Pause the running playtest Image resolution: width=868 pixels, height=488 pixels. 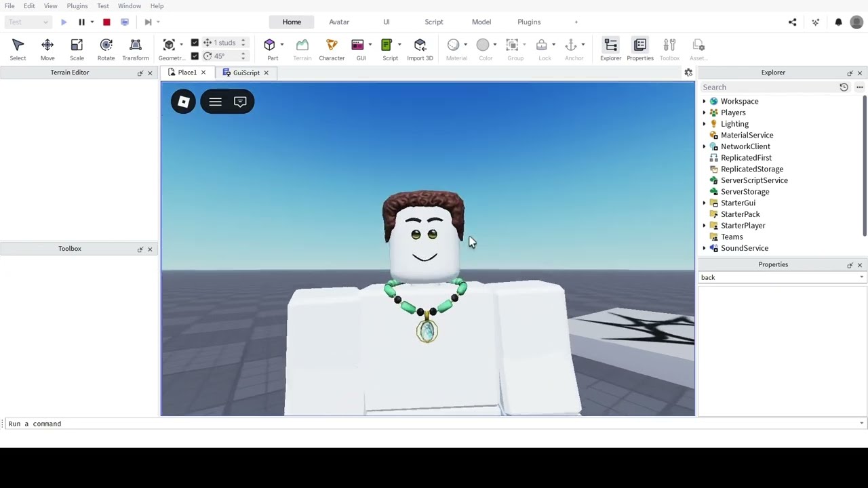click(x=81, y=22)
